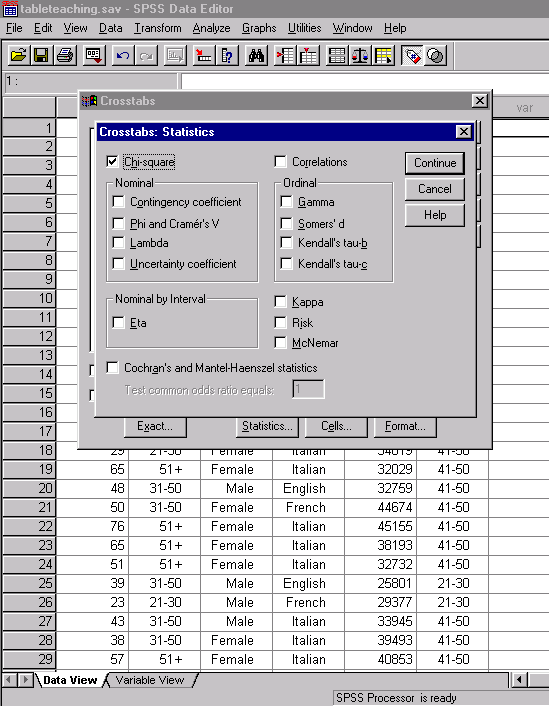This screenshot has width=549, height=706.
Task: Toggle the Value Labels tag icon
Action: coord(412,56)
